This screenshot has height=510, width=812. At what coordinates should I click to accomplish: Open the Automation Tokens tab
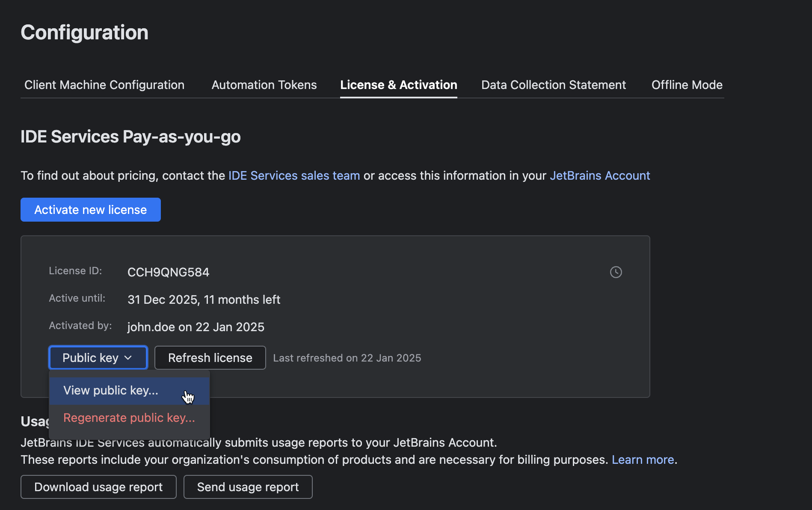pos(264,85)
